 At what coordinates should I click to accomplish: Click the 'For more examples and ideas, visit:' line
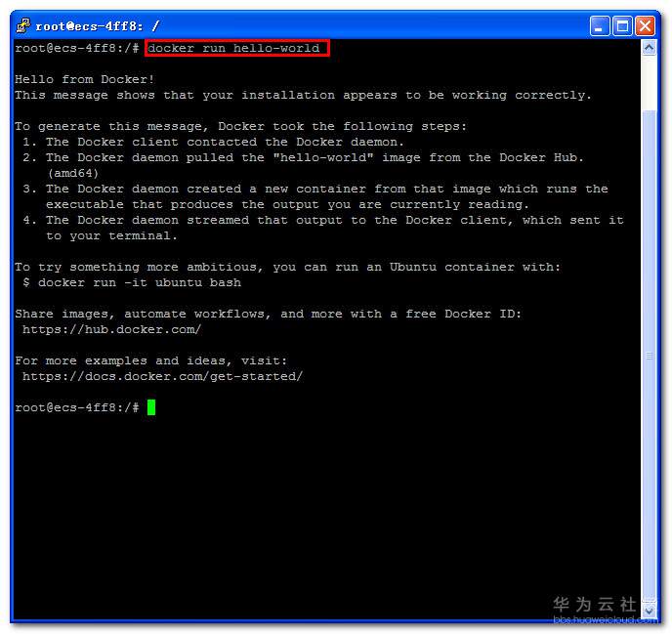pos(150,360)
